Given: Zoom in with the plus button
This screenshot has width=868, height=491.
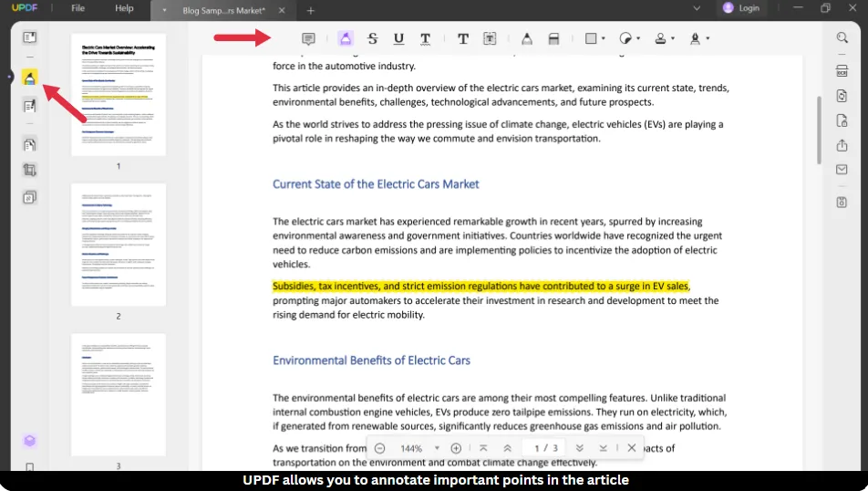Looking at the screenshot, I should (x=456, y=448).
